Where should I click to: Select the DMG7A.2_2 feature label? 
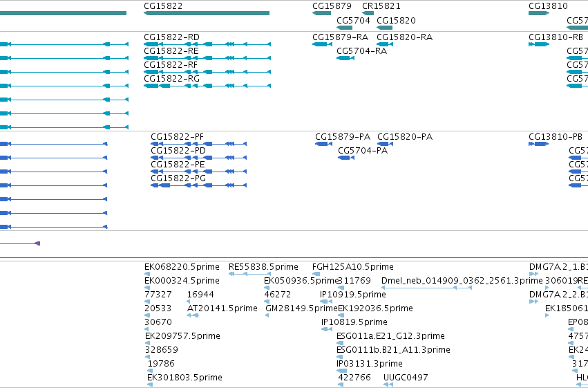[x=558, y=295]
